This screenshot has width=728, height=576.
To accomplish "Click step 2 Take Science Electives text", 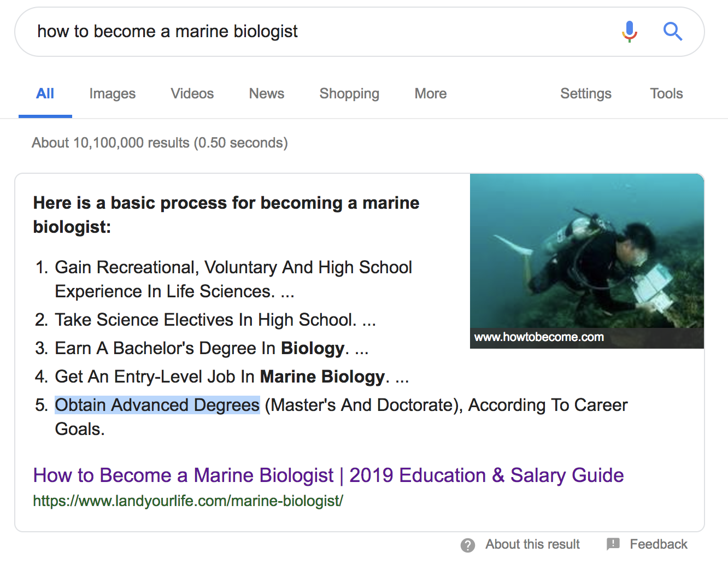I will [215, 320].
